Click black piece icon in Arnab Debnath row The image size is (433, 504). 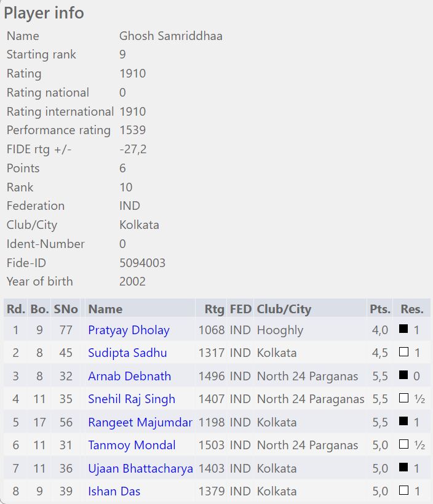click(403, 375)
